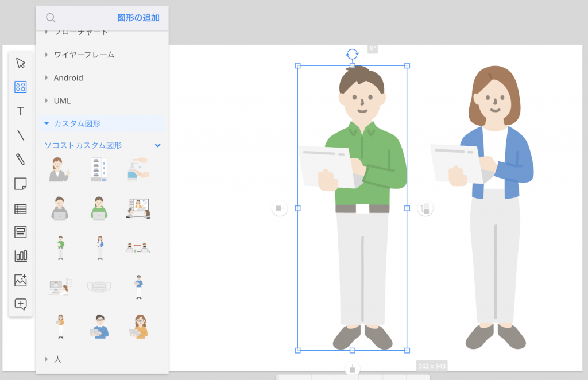
Task: Select the Text tool
Action: click(21, 111)
